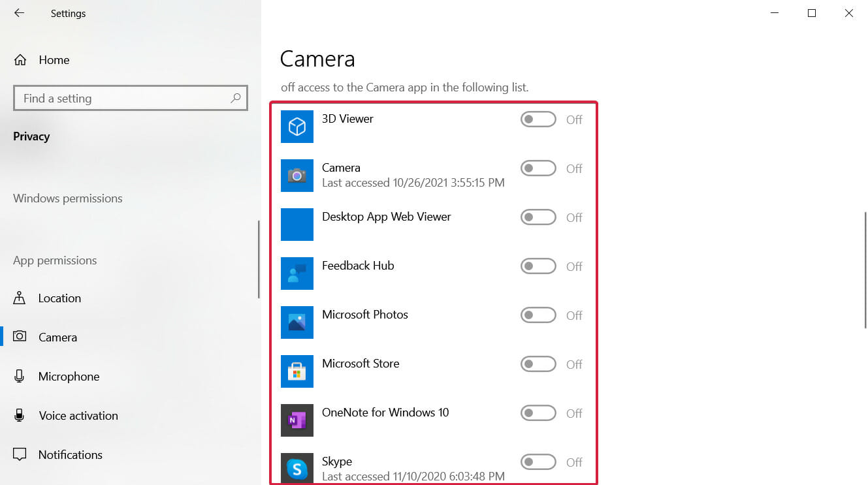Click the Desktop App Web Viewer label
This screenshot has height=485, width=868.
click(387, 217)
